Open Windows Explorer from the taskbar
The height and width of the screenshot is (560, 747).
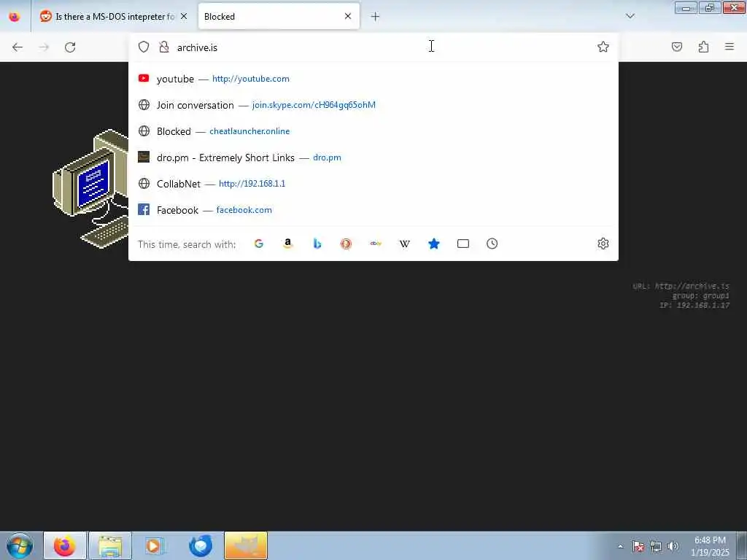[110, 545]
